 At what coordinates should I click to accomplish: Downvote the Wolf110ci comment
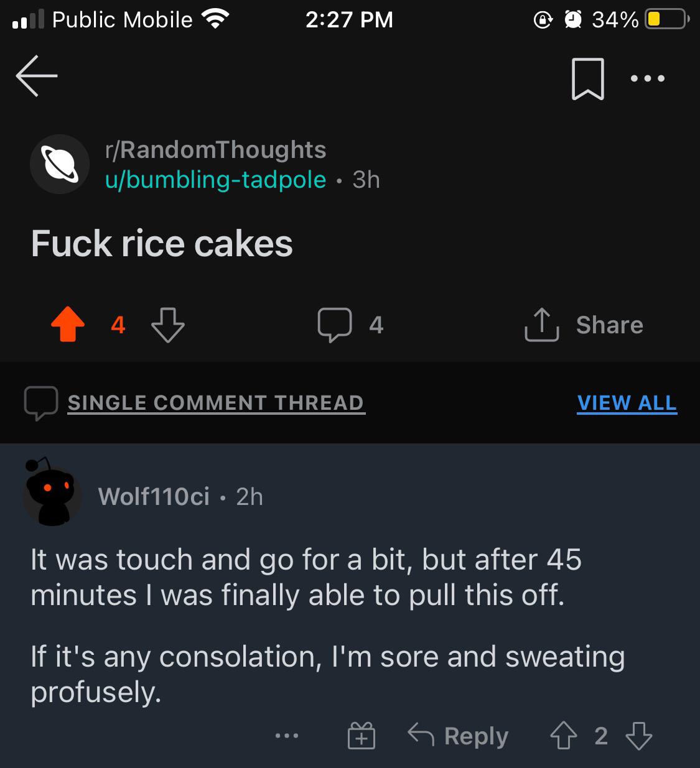point(639,736)
